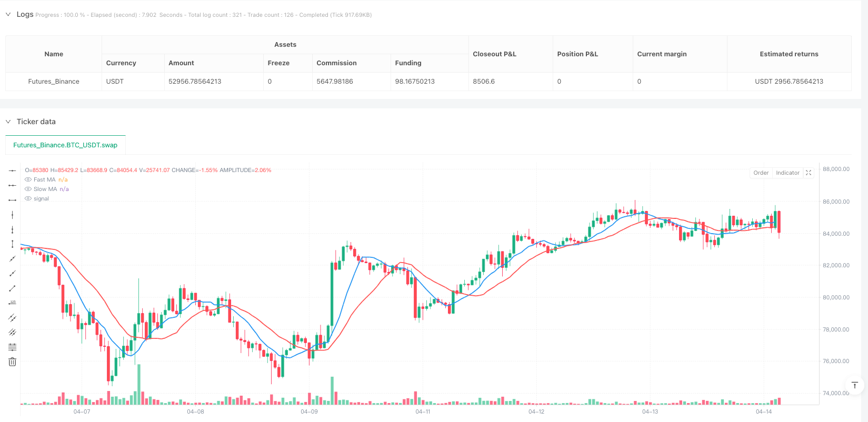Click the 80,000.00 price axis label

pos(836,297)
